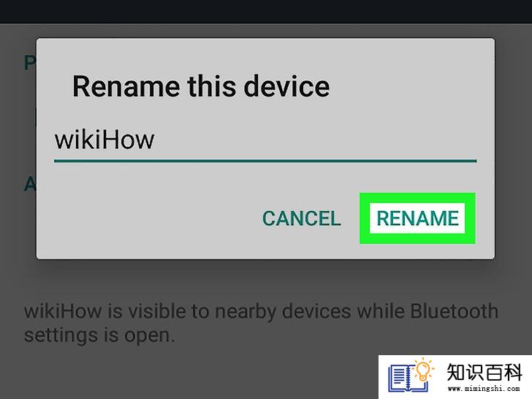532x399 pixels.
Task: Tap the partially hidden A heading behind dialog
Action: 30,185
